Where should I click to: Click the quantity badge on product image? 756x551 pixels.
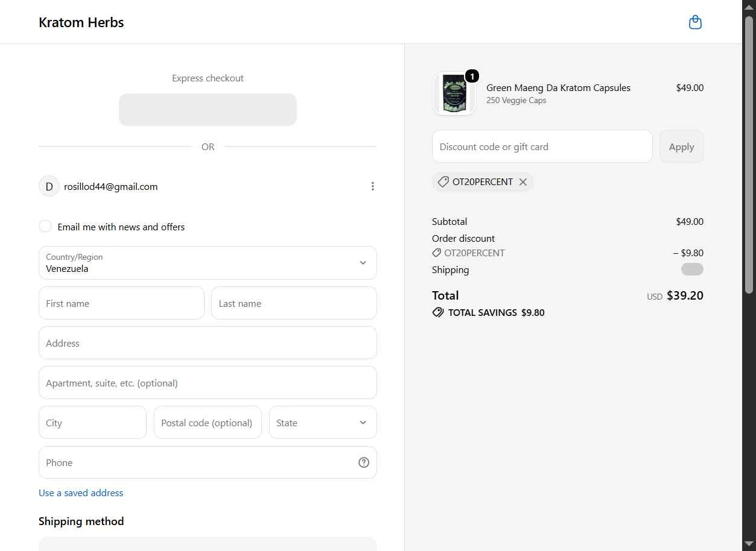(472, 76)
